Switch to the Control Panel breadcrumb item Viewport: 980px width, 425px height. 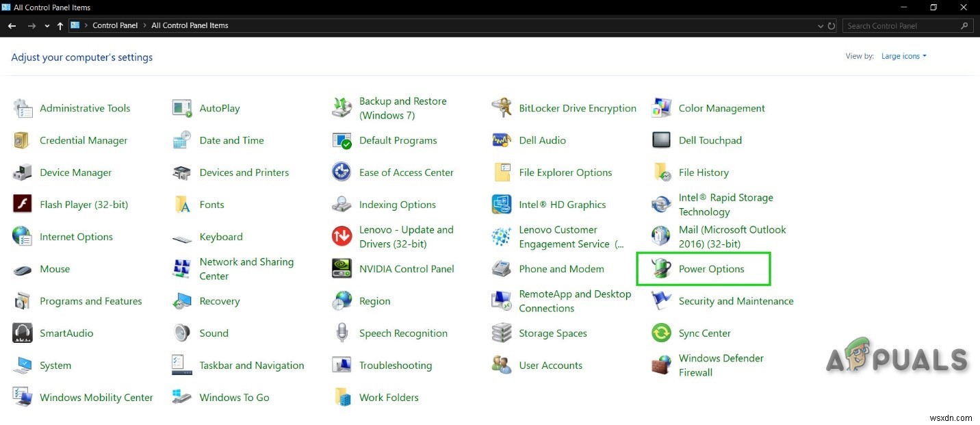click(x=115, y=25)
